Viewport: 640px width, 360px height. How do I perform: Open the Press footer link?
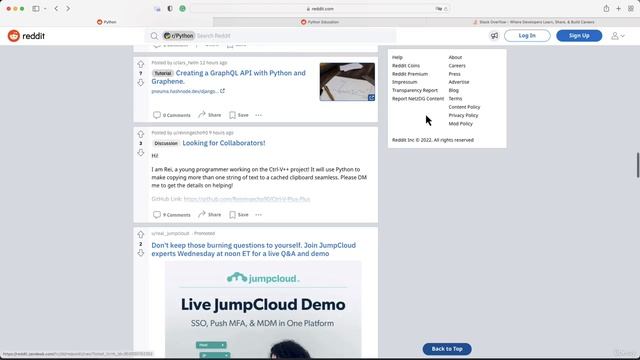pos(454,74)
